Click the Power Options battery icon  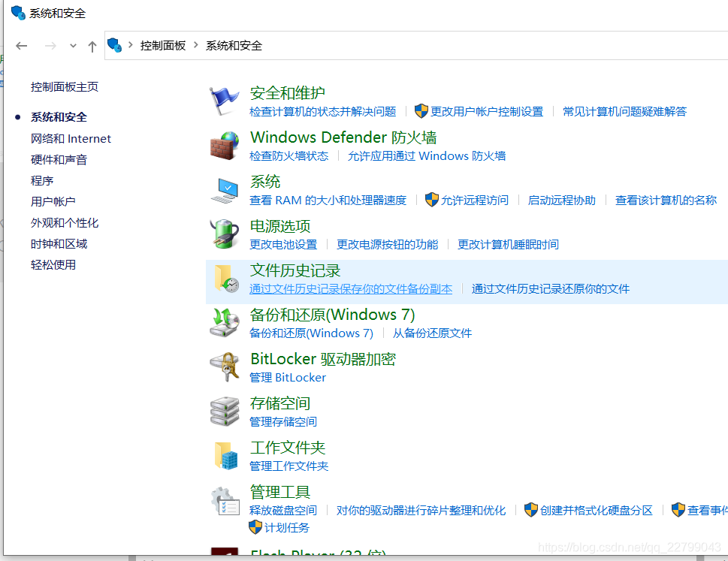pos(224,234)
